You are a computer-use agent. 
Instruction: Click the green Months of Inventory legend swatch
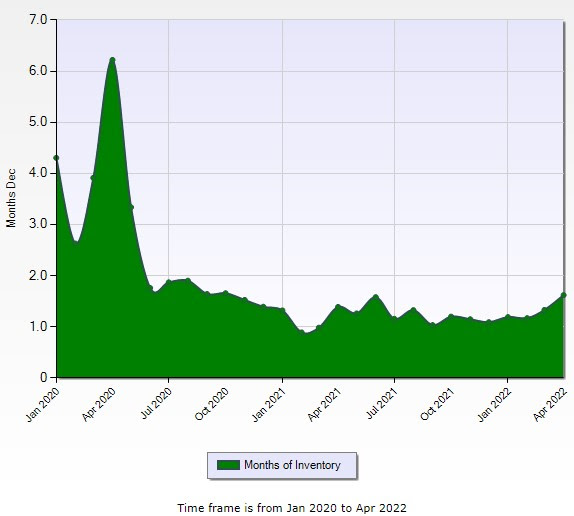[x=228, y=465]
